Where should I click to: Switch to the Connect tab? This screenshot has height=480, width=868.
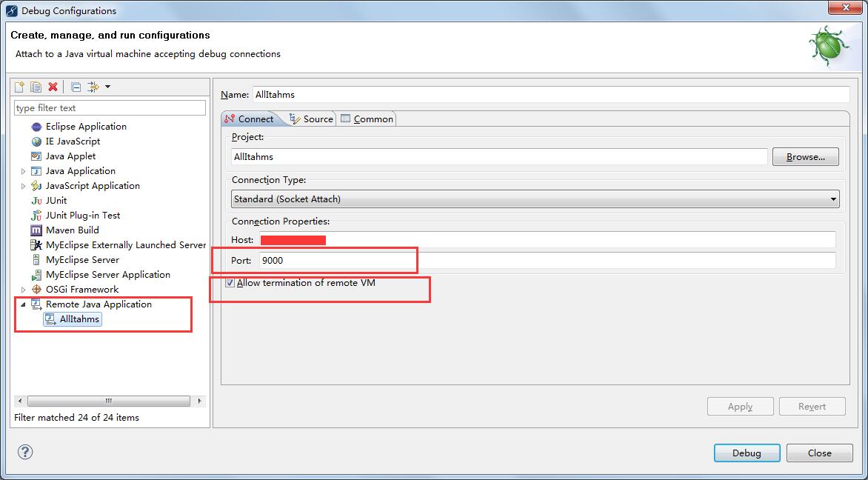pyautogui.click(x=250, y=119)
